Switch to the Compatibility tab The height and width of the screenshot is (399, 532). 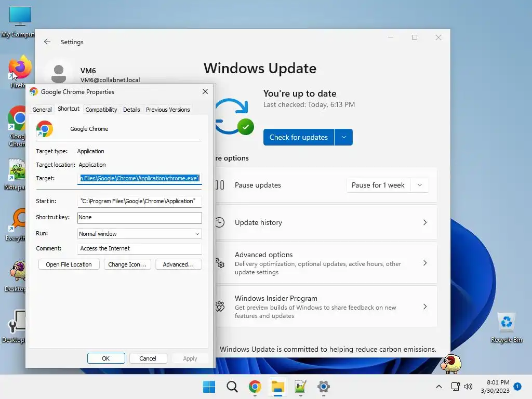point(101,110)
